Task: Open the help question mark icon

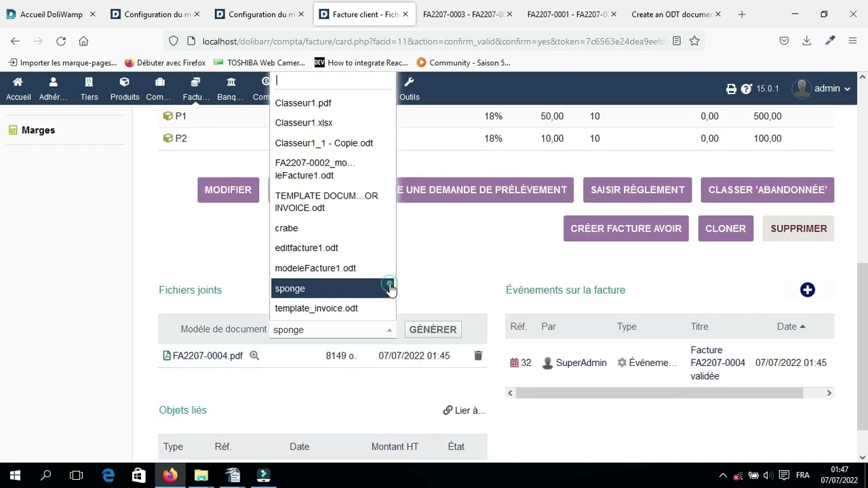Action: click(x=746, y=89)
